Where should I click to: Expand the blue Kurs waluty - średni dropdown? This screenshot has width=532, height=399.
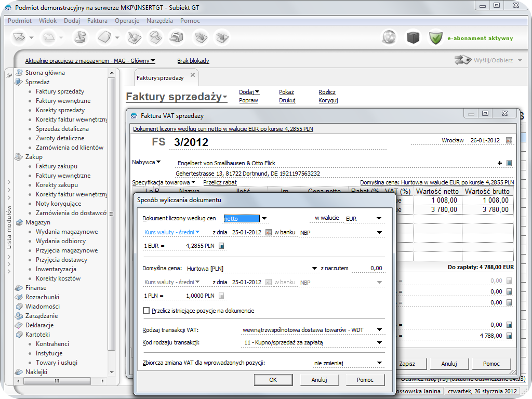pyautogui.click(x=197, y=232)
